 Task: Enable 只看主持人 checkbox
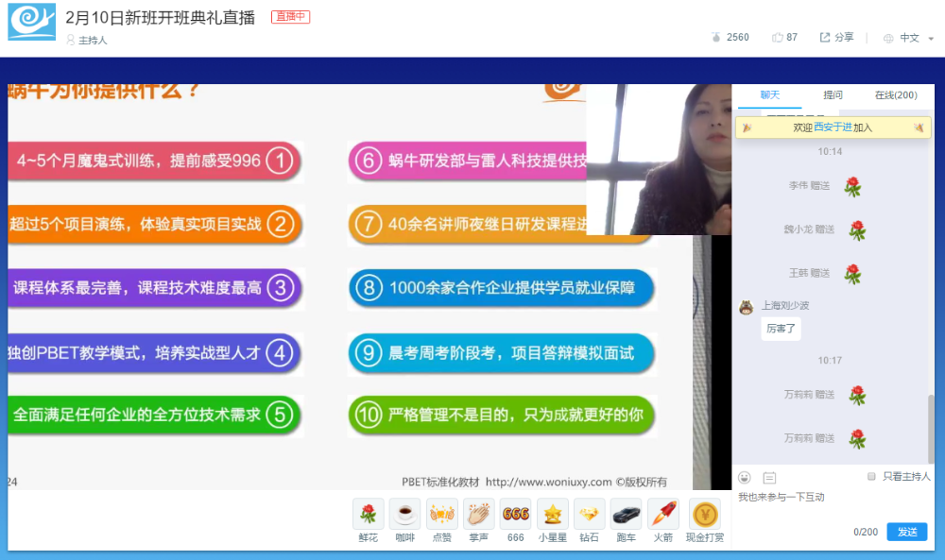click(x=871, y=476)
